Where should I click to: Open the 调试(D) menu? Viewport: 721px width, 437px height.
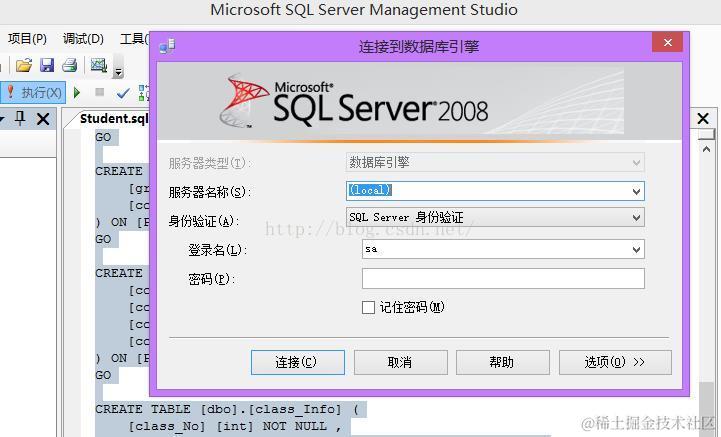tap(83, 39)
